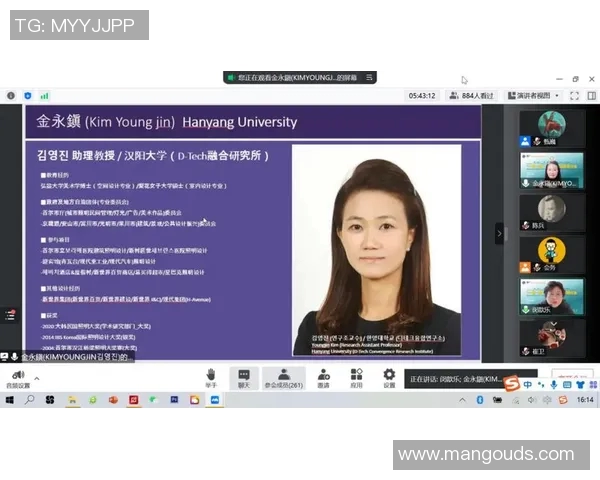Select the 金永鎭 KIMYO participant video
Screen dimensions: 600x480
pos(552,171)
